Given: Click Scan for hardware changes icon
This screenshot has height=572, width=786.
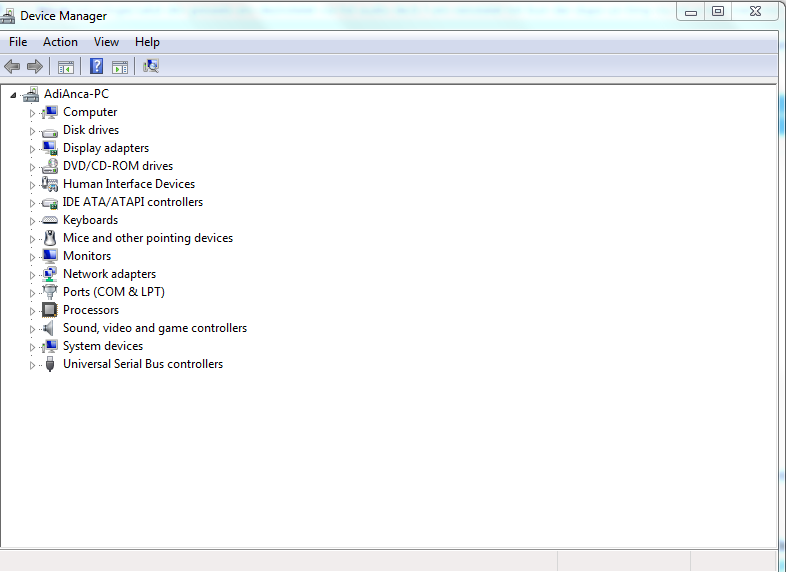Looking at the screenshot, I should [151, 66].
